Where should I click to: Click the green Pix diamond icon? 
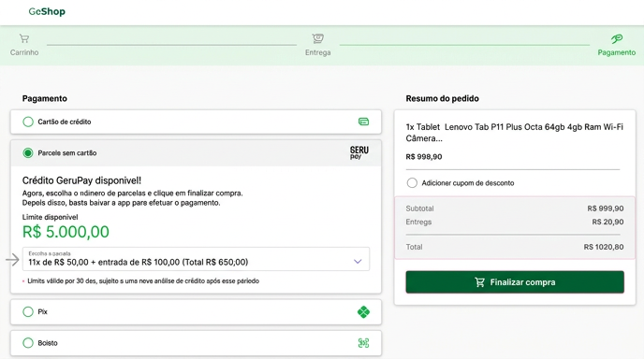(363, 312)
